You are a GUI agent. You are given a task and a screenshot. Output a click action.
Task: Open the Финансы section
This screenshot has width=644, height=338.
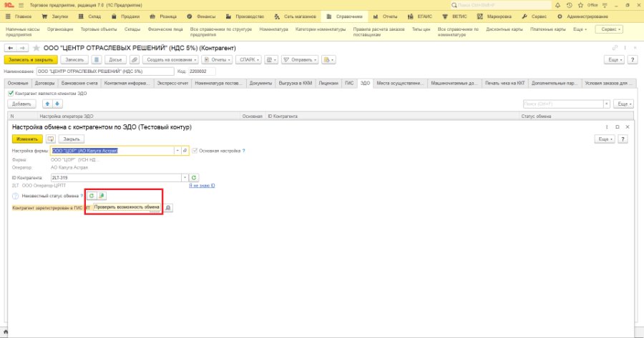201,17
